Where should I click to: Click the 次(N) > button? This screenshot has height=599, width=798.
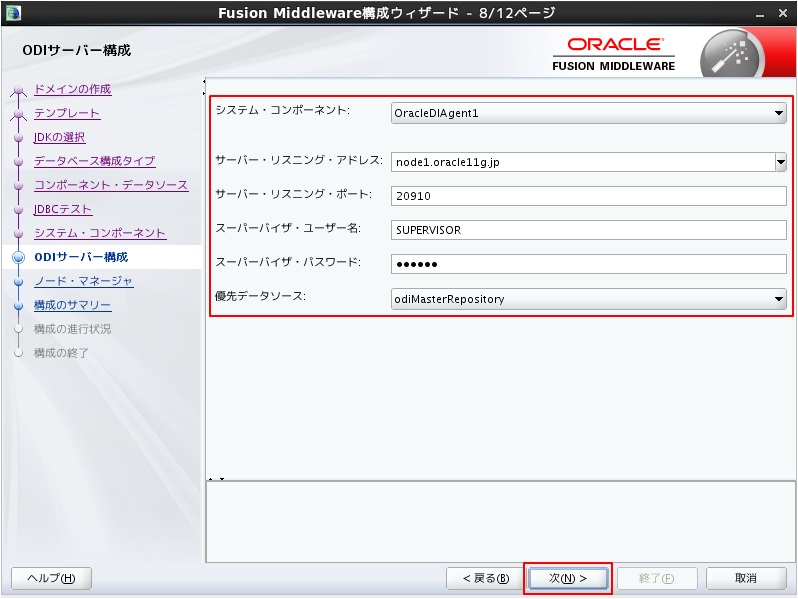(x=568, y=578)
